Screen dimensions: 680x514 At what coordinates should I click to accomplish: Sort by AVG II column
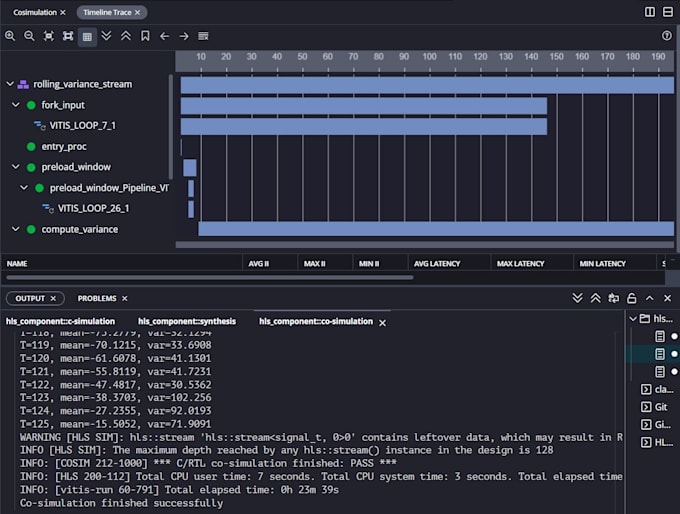click(x=258, y=263)
